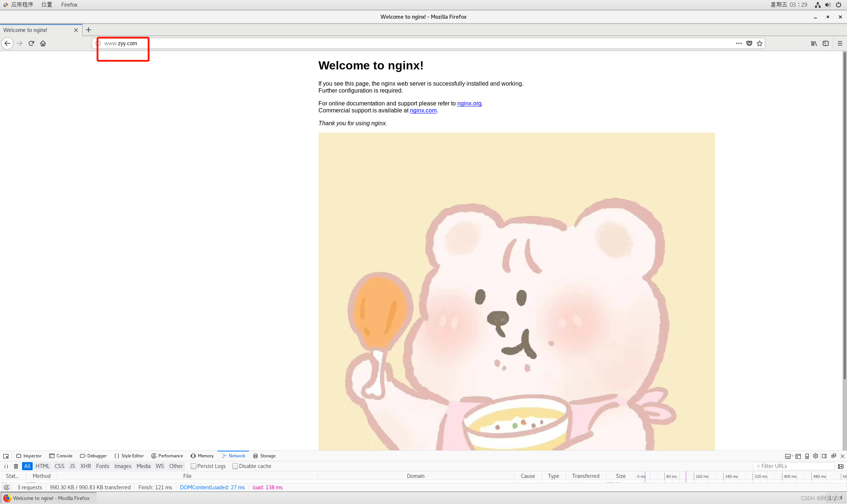Enable Disable cache checkbox
The width and height of the screenshot is (847, 504).
[235, 466]
